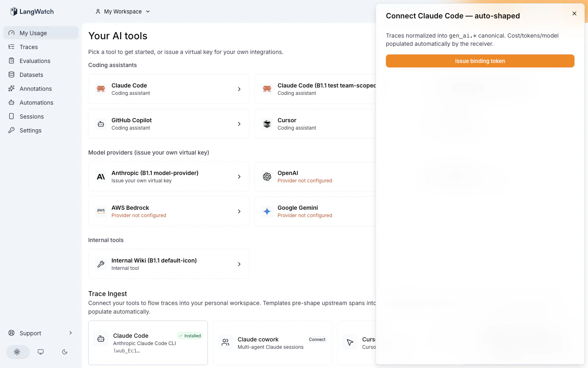
Task: Click the Claude Code B1.1 test icon
Action: click(x=267, y=89)
